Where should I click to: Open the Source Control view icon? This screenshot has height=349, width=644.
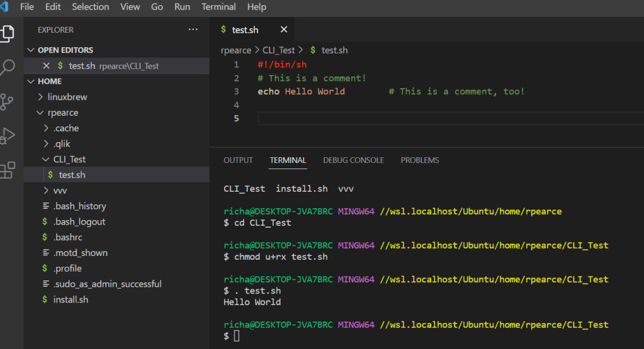click(x=7, y=102)
